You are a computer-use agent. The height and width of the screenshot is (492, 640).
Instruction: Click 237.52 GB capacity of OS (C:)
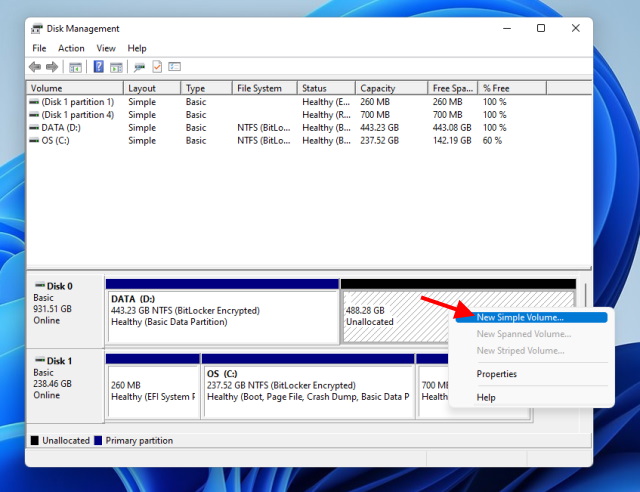point(379,140)
